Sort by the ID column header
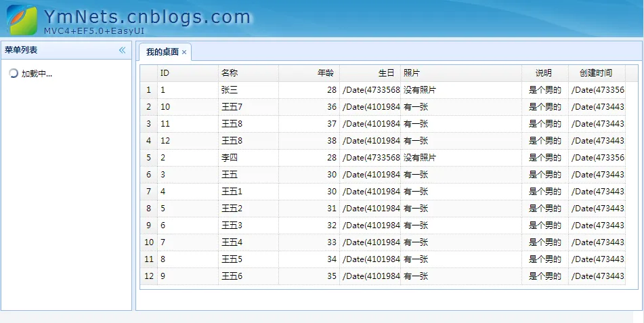 [x=188, y=73]
